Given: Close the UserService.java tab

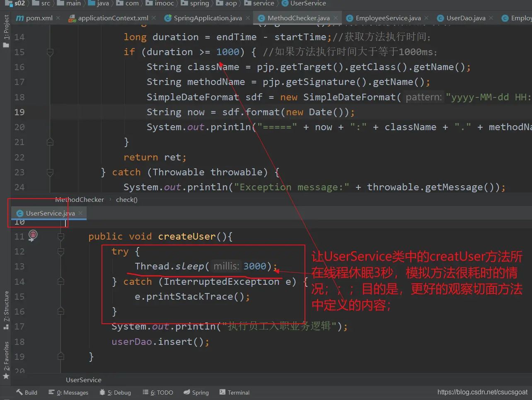Looking at the screenshot, I should pyautogui.click(x=80, y=213).
